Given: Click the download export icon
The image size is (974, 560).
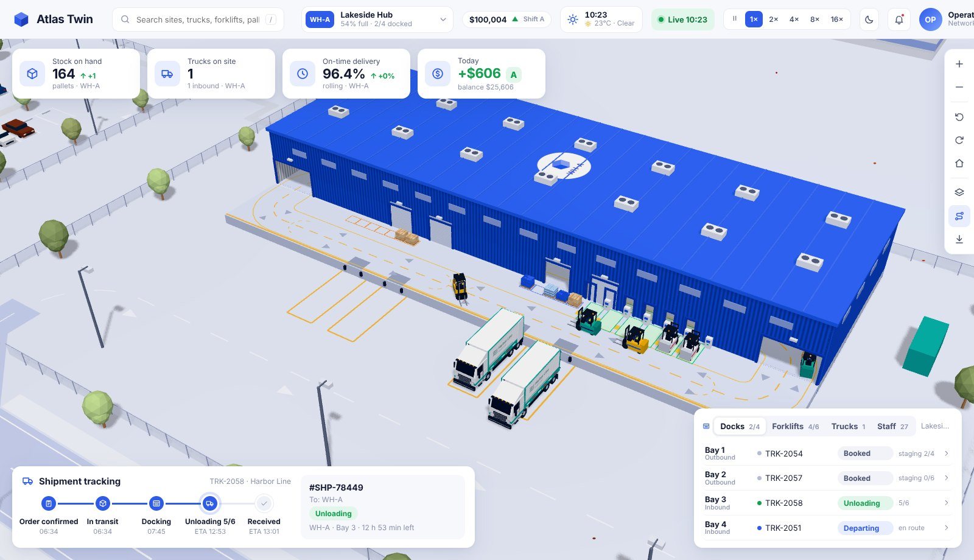Looking at the screenshot, I should point(959,239).
